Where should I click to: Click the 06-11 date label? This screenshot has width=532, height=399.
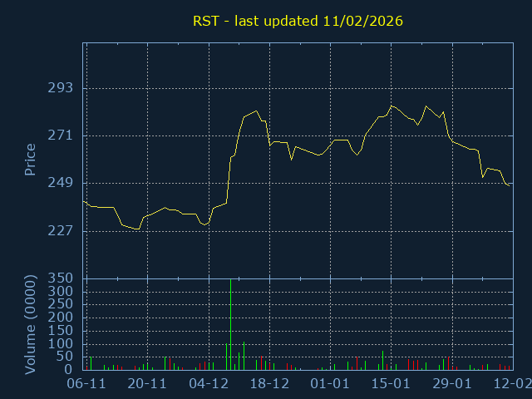tap(86, 384)
